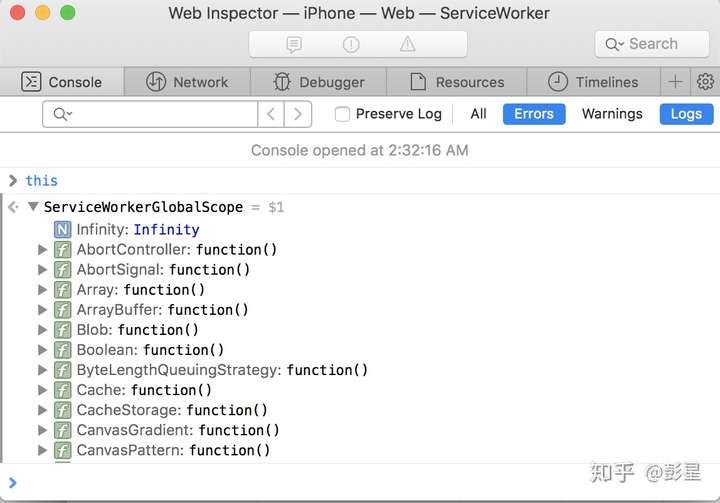Click the function icon beside AbortController

[62, 249]
